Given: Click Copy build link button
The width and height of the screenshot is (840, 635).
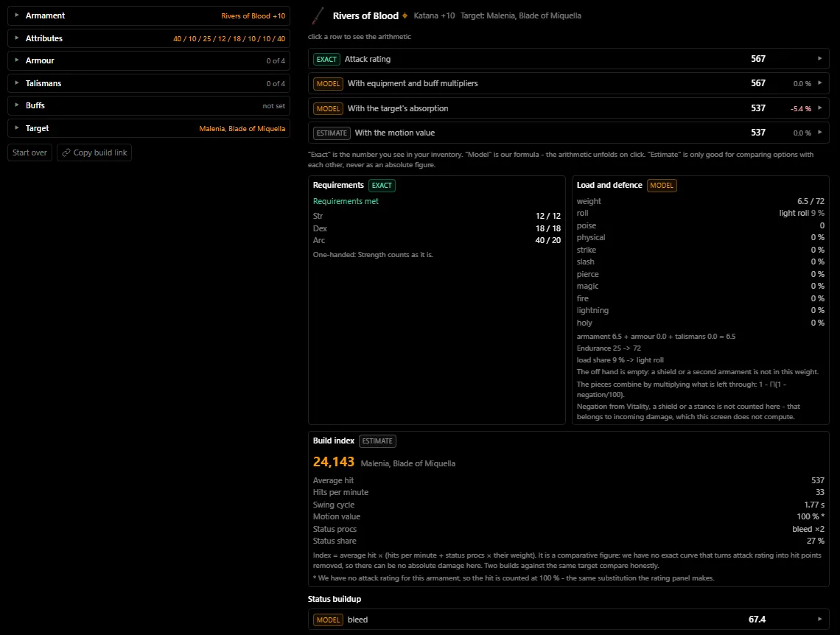Looking at the screenshot, I should coord(94,152).
